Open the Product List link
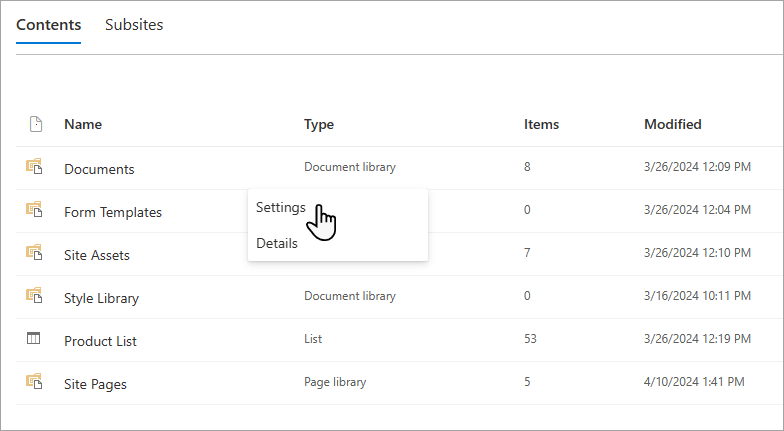The height and width of the screenshot is (431, 784). pos(100,341)
